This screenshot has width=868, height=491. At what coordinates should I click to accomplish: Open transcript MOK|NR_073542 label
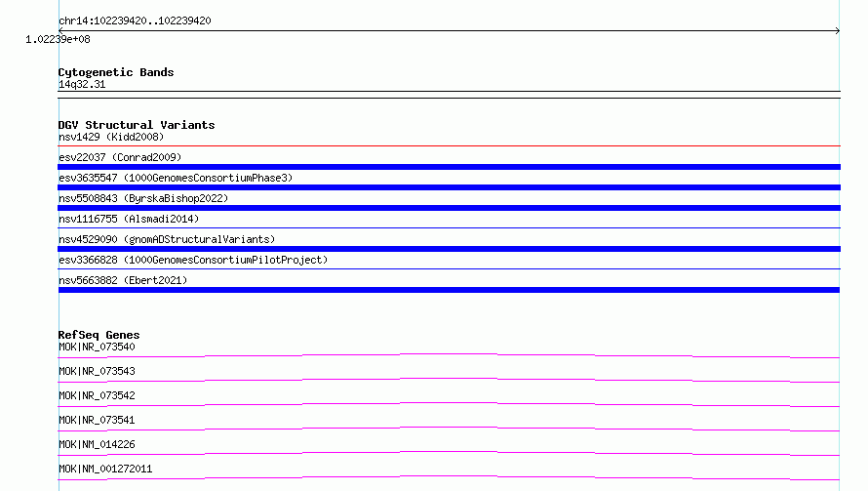pyautogui.click(x=97, y=395)
